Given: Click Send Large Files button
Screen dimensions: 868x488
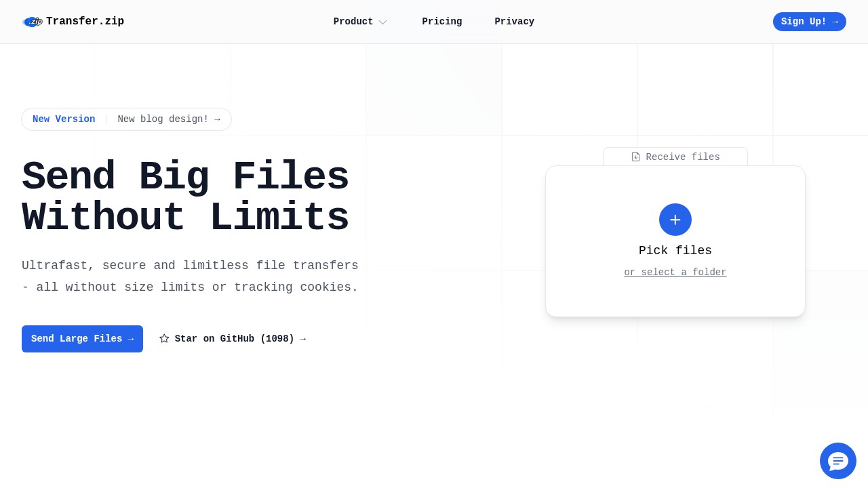Looking at the screenshot, I should tap(82, 339).
